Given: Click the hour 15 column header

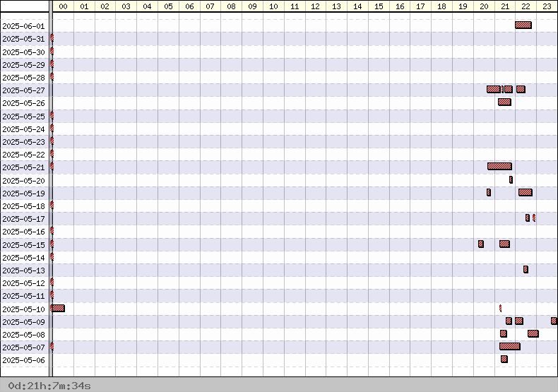Looking at the screenshot, I should [379, 6].
